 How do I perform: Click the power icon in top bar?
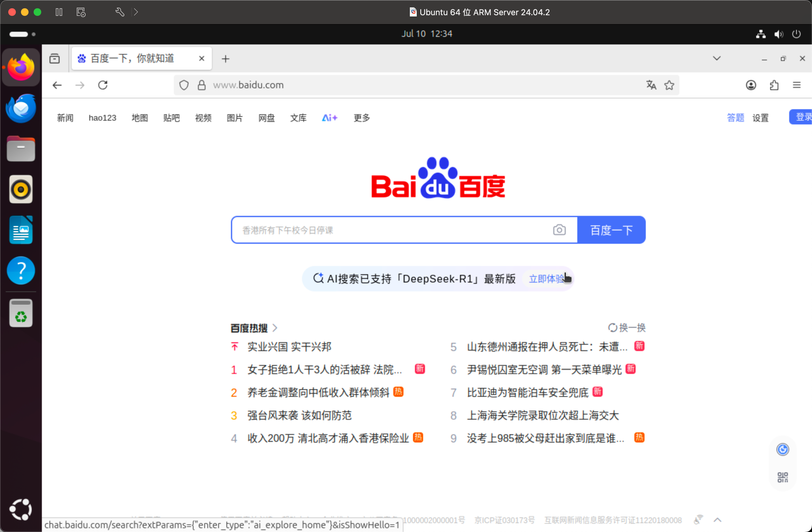pyautogui.click(x=796, y=34)
